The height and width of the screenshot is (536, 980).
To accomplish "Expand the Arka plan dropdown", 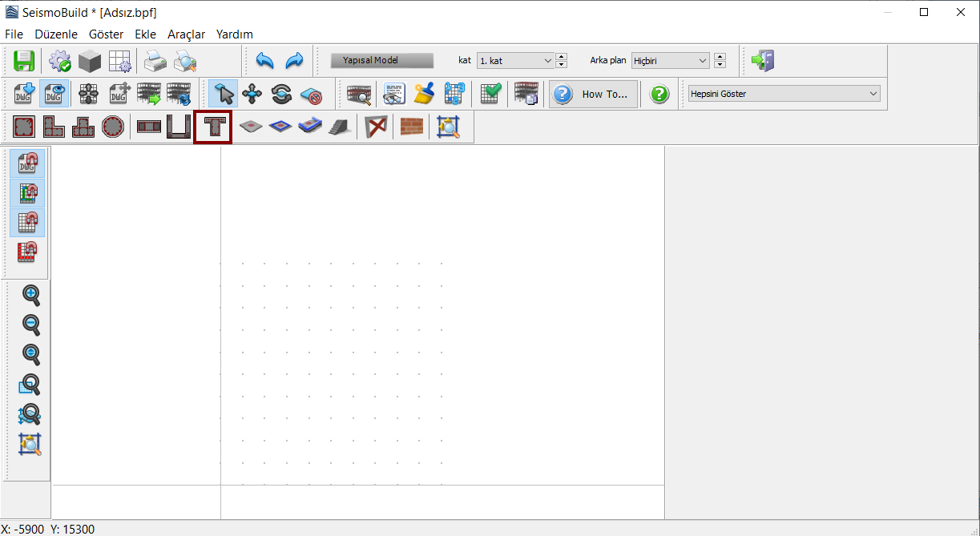I will 670,61.
